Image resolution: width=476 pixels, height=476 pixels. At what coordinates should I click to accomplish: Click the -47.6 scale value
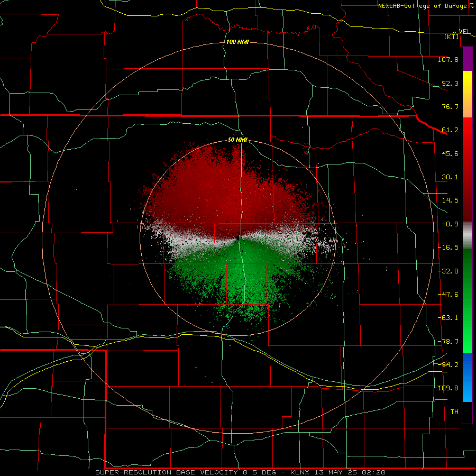point(448,295)
